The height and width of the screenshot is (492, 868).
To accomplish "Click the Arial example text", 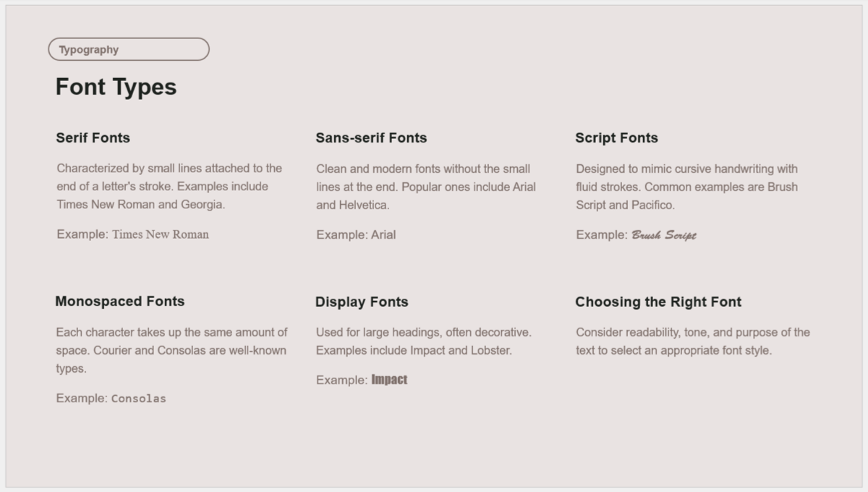I will [x=383, y=234].
